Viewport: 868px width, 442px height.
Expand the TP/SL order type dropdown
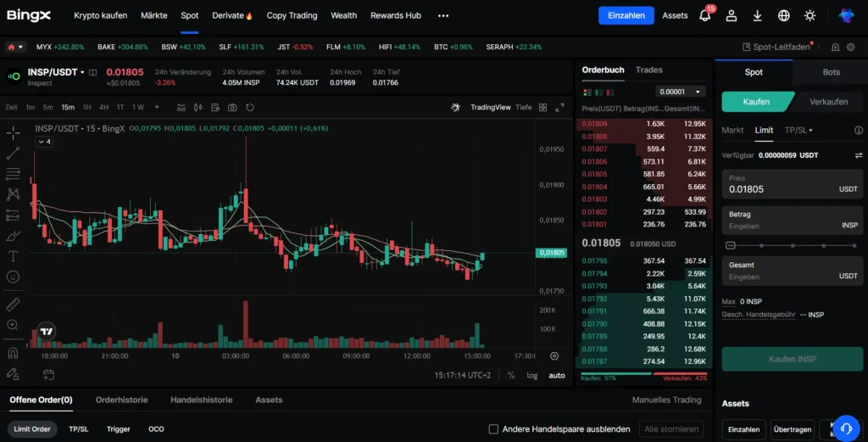tap(798, 130)
